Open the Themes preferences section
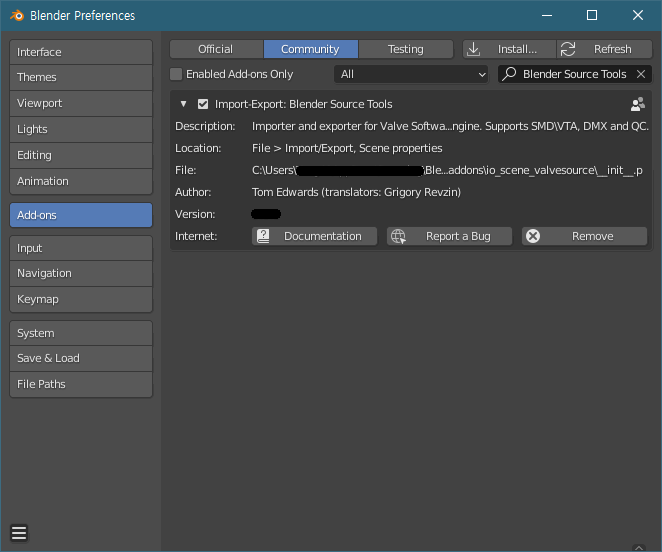 [x=81, y=77]
